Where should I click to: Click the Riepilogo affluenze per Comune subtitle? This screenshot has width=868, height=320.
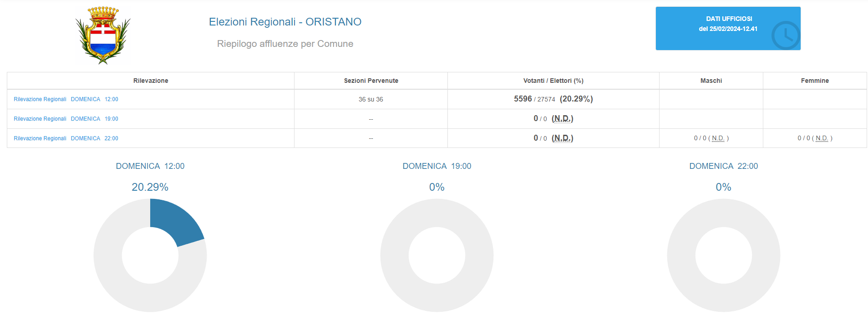(x=285, y=44)
